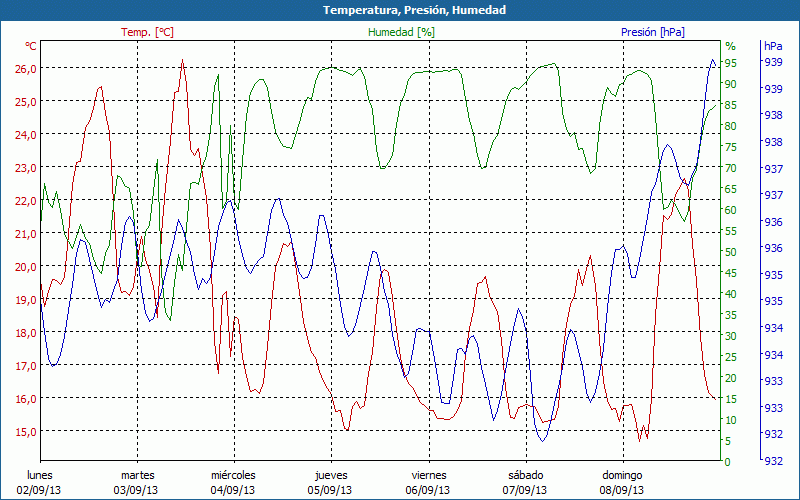Click the date 08/09/13 on the time axis

[622, 490]
